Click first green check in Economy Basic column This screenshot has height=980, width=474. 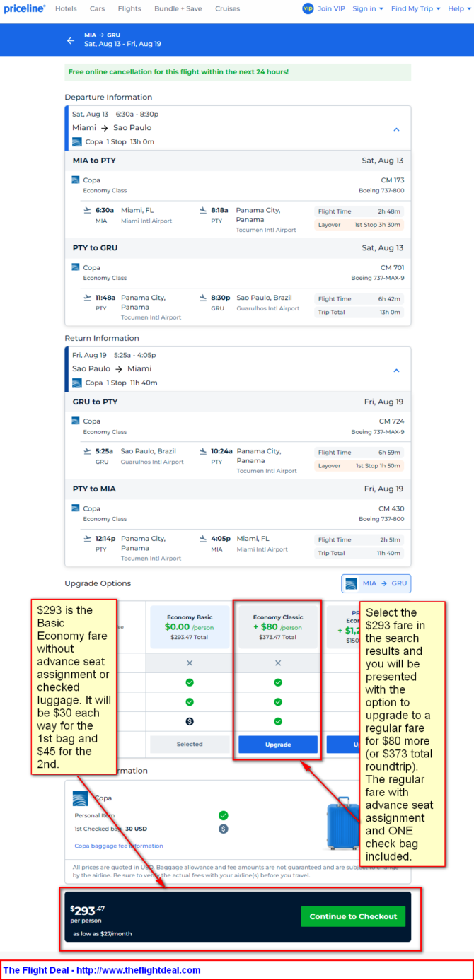(190, 682)
